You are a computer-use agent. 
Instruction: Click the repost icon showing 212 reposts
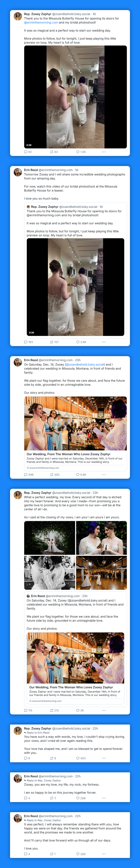tap(52, 710)
